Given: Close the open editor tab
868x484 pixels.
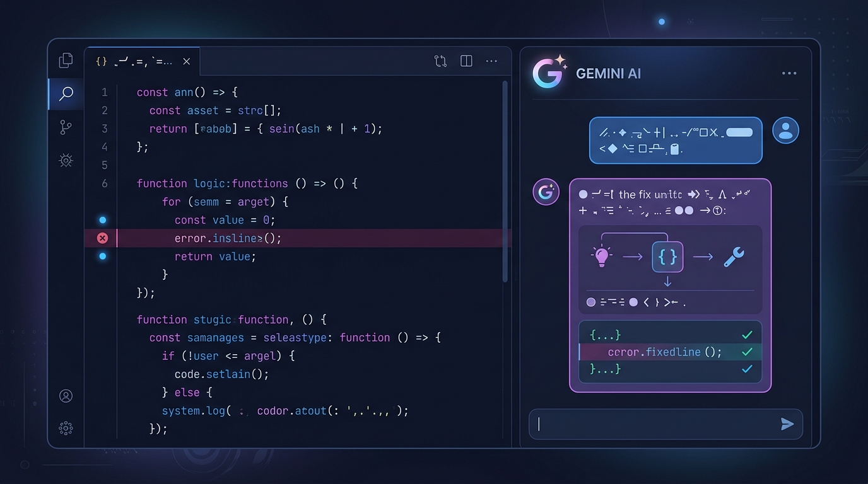Looking at the screenshot, I should click(186, 61).
